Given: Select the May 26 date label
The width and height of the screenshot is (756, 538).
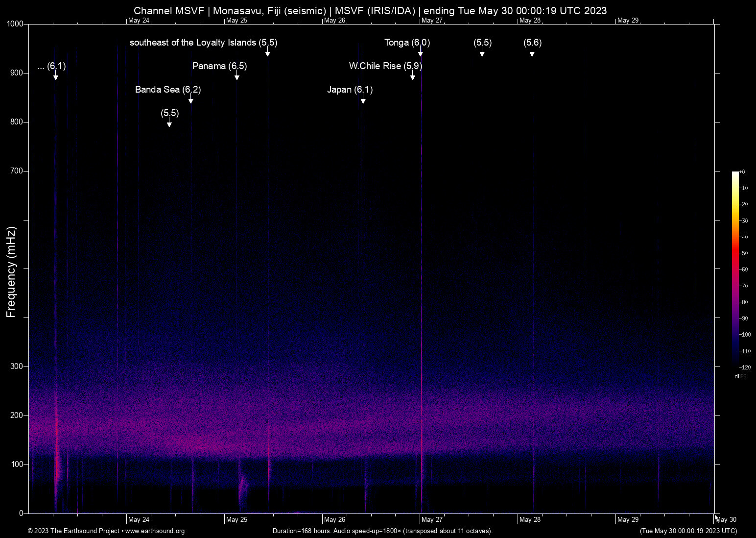Looking at the screenshot, I should 335,519.
